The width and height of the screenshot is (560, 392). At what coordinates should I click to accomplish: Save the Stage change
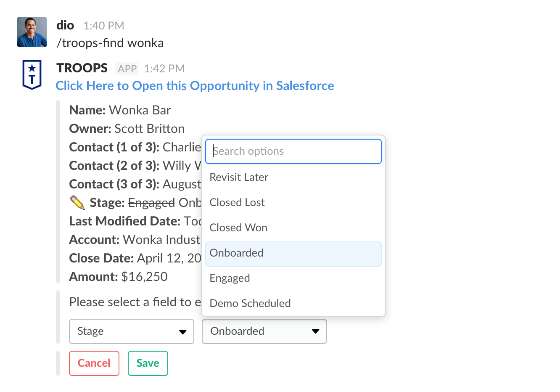point(148,363)
